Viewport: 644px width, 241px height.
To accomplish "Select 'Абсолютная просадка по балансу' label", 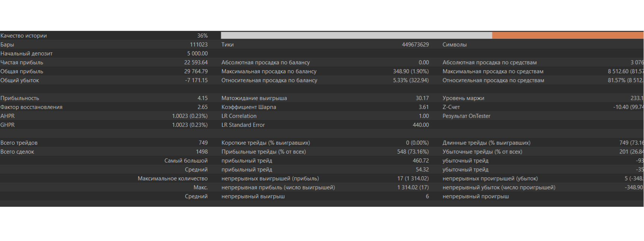I will click(x=265, y=62).
